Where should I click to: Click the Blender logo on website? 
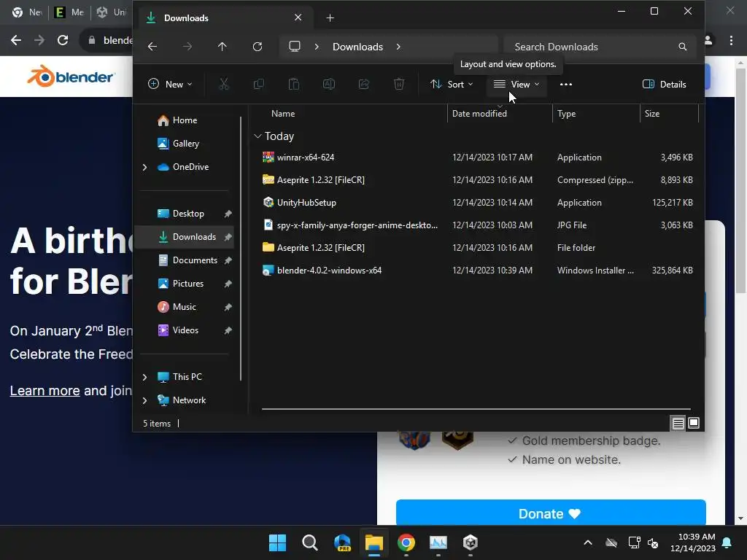71,76
